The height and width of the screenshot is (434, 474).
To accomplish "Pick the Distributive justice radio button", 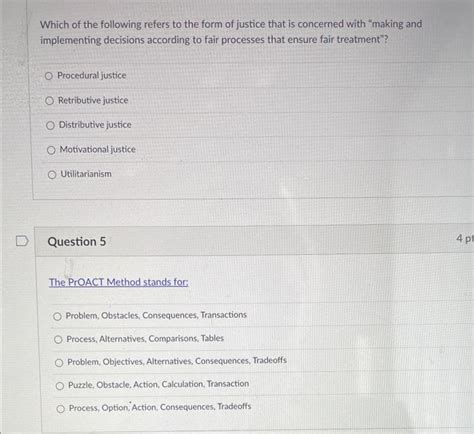I will coord(50,126).
